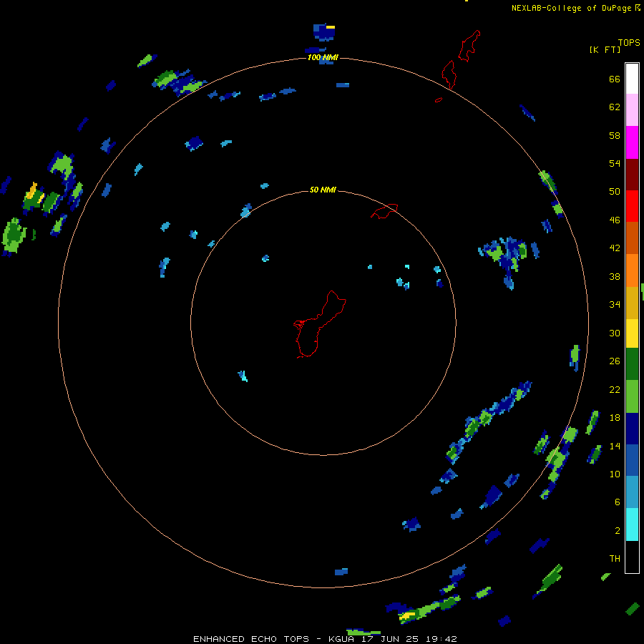Click the "100 NMI" range ring label
The height and width of the screenshot is (644, 644).
[323, 57]
